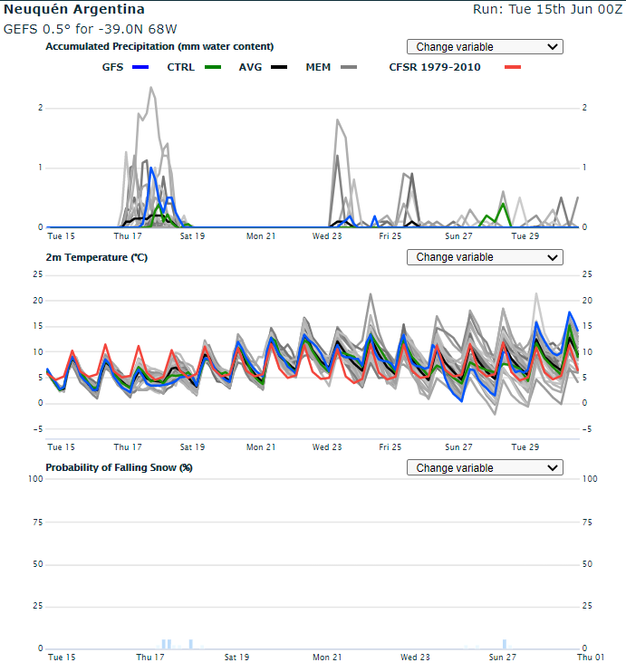This screenshot has height=672, width=626.
Task: Click the Accumulated Precipitation chart title
Action: click(159, 46)
